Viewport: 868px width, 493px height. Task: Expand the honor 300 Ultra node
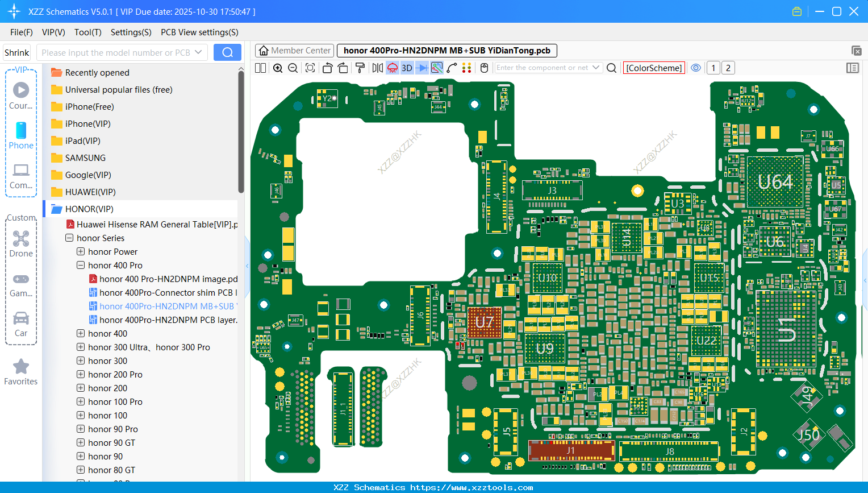click(81, 347)
